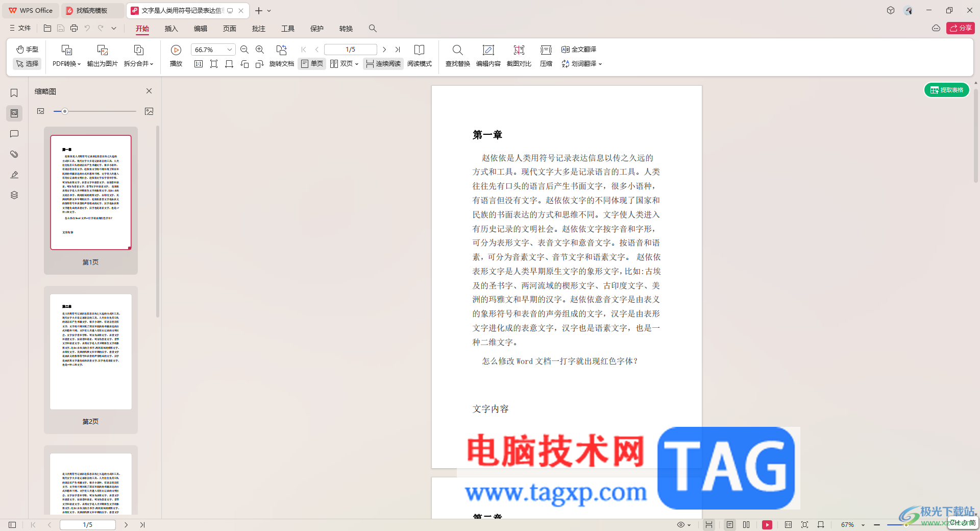
Task: Enable 单页 single page view
Action: coord(312,64)
